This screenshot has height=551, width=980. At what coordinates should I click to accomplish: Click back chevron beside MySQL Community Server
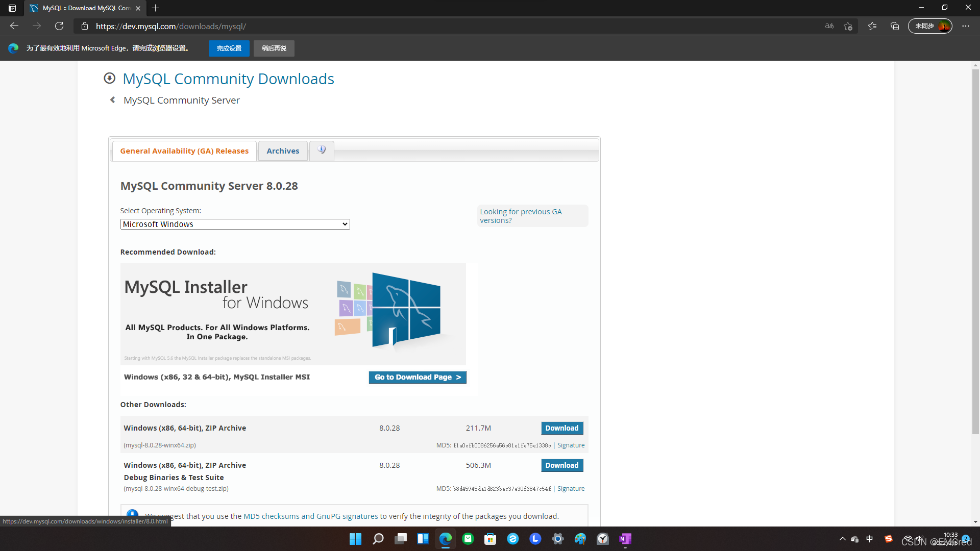pos(113,100)
